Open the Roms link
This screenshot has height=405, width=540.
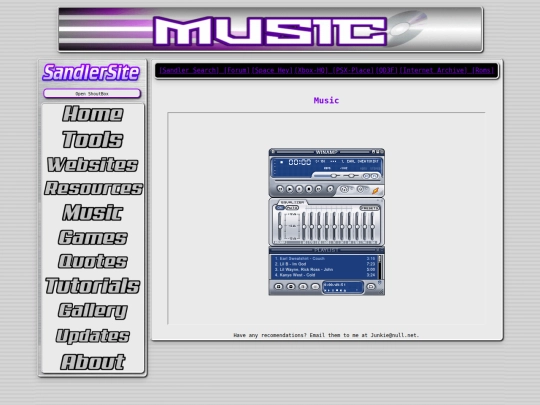click(x=483, y=70)
